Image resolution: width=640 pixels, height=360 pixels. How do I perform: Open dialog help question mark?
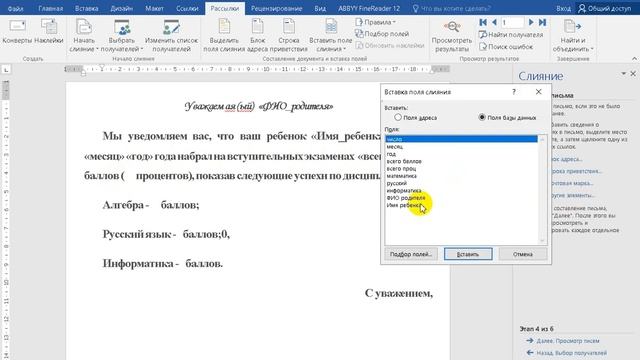pyautogui.click(x=514, y=92)
